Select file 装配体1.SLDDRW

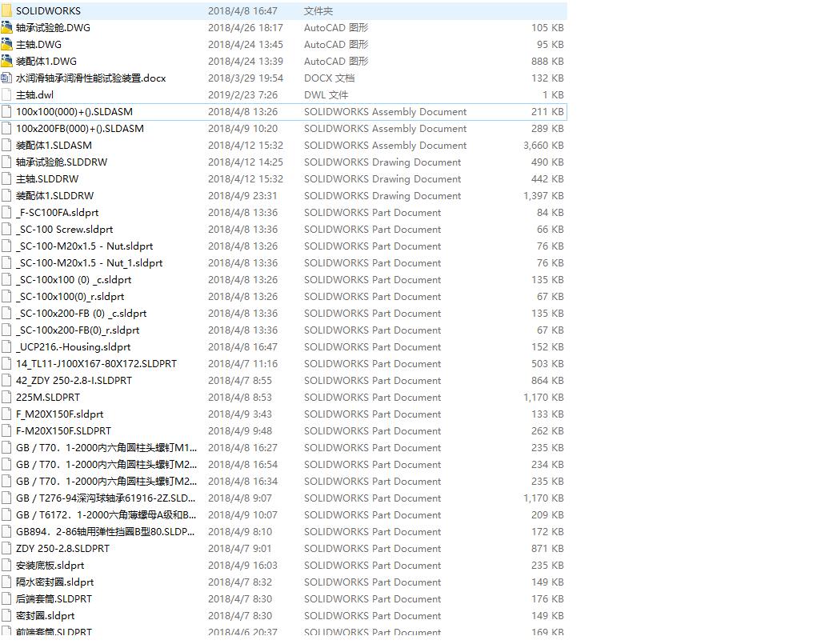[x=55, y=195]
